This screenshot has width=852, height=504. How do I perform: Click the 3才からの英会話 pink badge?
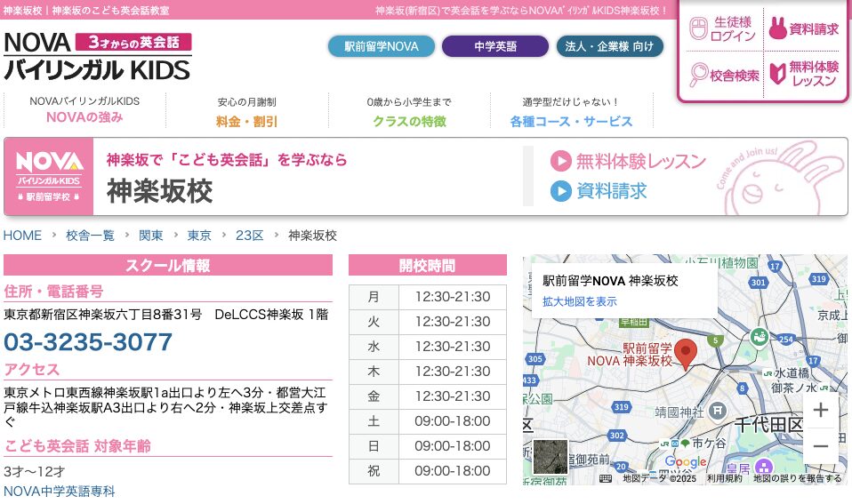[133, 42]
